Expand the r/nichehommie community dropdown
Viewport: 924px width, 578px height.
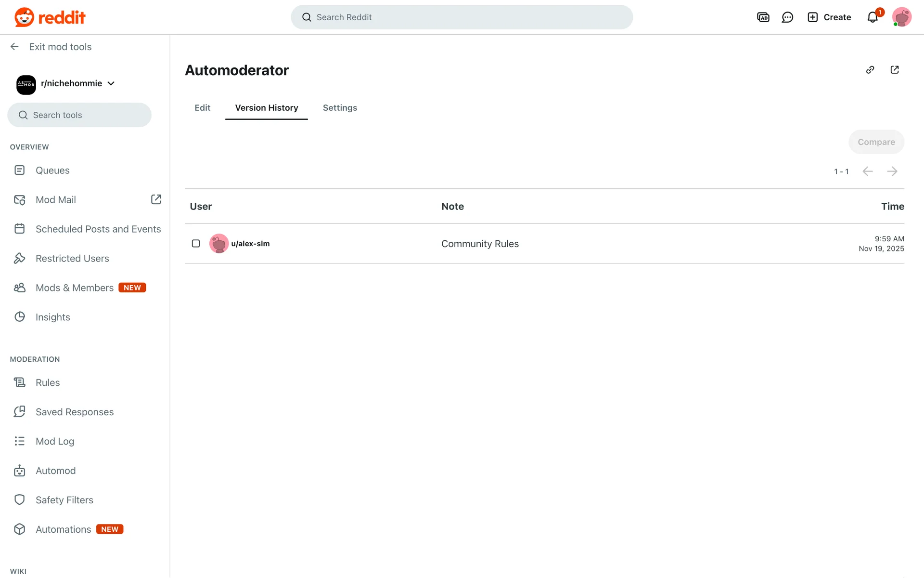pyautogui.click(x=111, y=83)
